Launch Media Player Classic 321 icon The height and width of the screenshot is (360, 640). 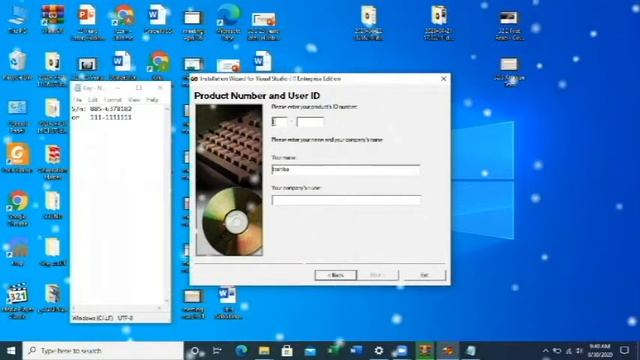[x=18, y=300]
